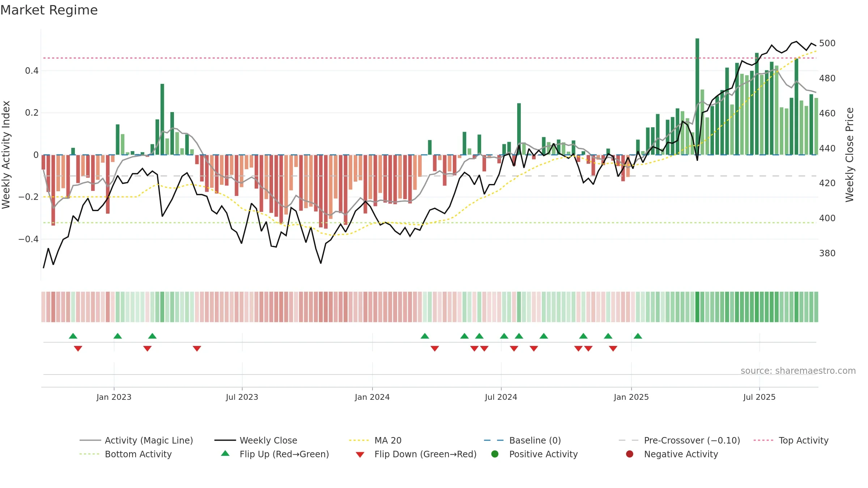Click the −0.4 activity axis tick label

tap(29, 239)
